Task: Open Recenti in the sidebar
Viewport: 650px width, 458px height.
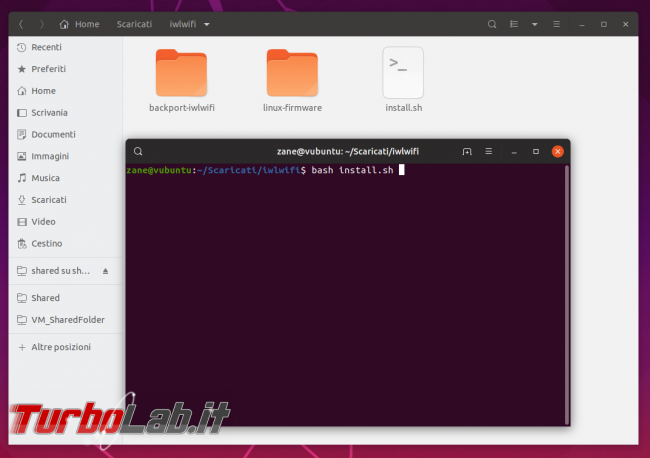Action: pos(65,47)
